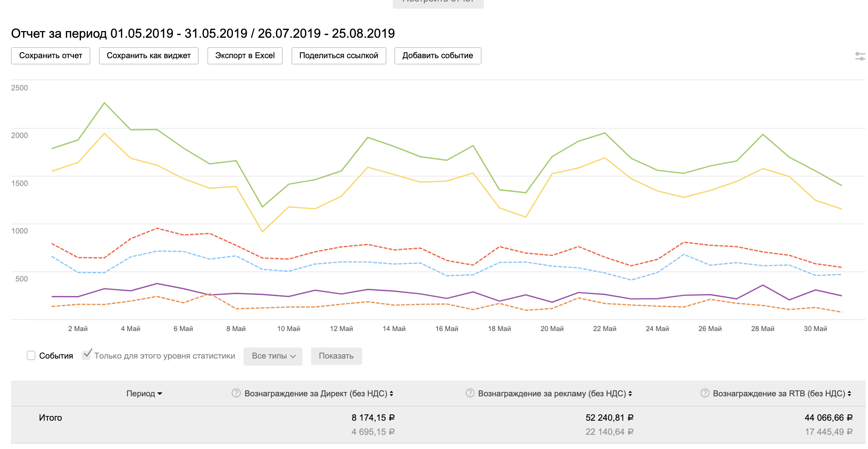The width and height of the screenshot is (868, 449).
Task: Toggle Только для этого уровня статистики checkbox
Action: [86, 355]
